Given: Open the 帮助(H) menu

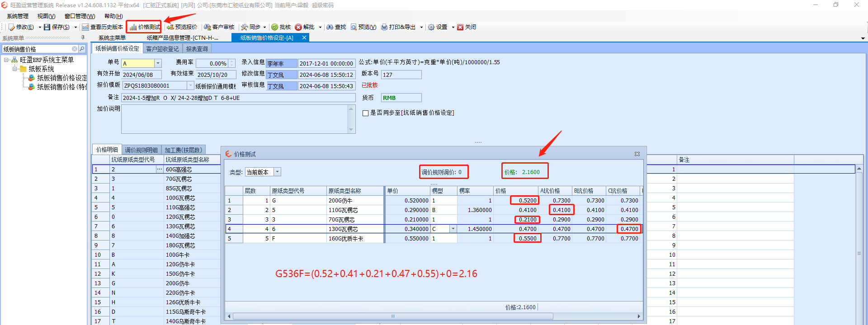Looking at the screenshot, I should click(113, 16).
